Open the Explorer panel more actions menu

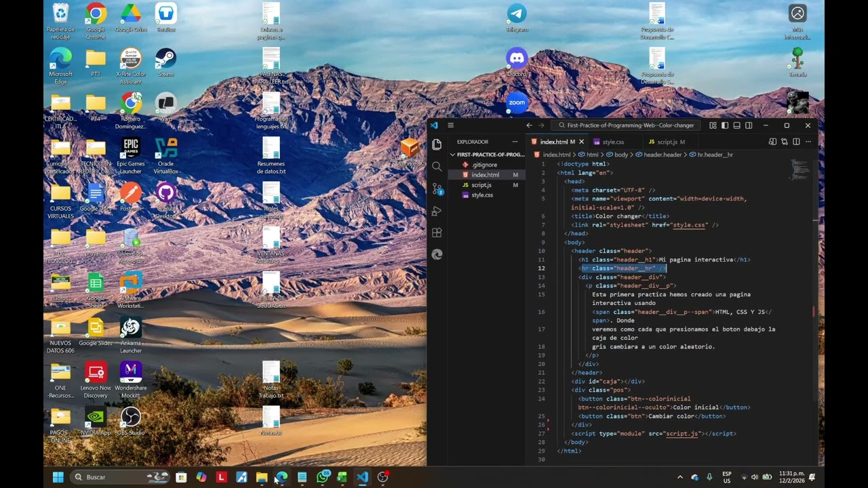coord(515,142)
